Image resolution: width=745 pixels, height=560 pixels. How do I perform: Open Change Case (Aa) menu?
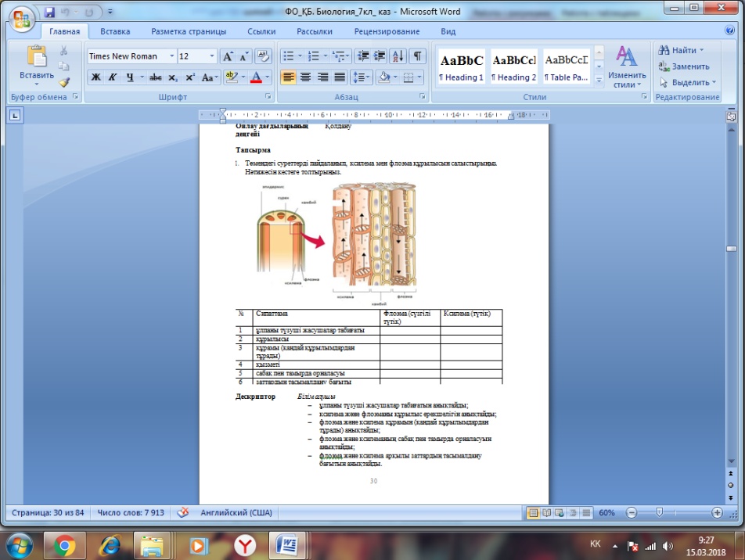coord(210,77)
